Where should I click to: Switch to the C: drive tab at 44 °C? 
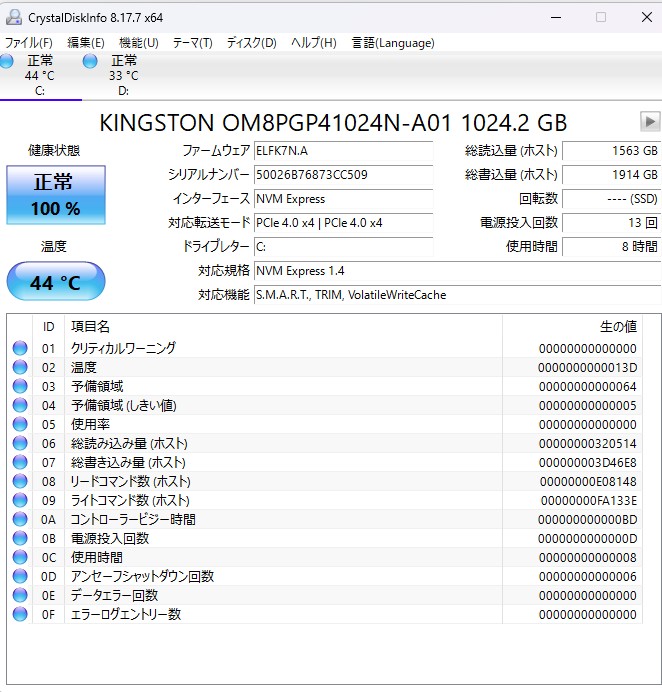40,75
